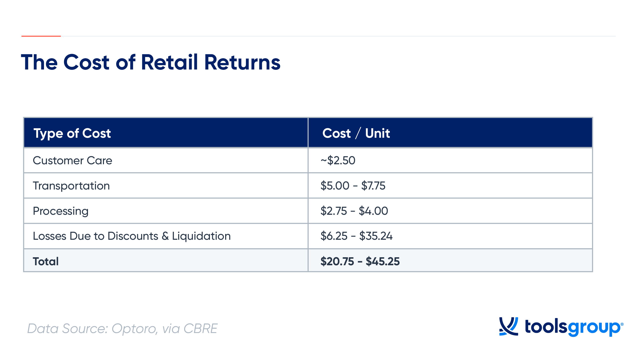Click the gray horizontal divider line at top
Screen dimensions: 644x353
coord(338,36)
